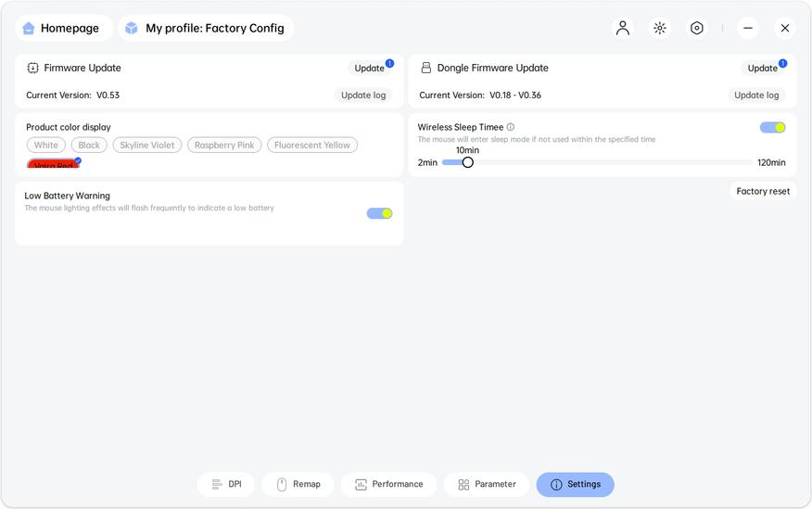Go to the Performance tab
This screenshot has width=812, height=509.
388,485
